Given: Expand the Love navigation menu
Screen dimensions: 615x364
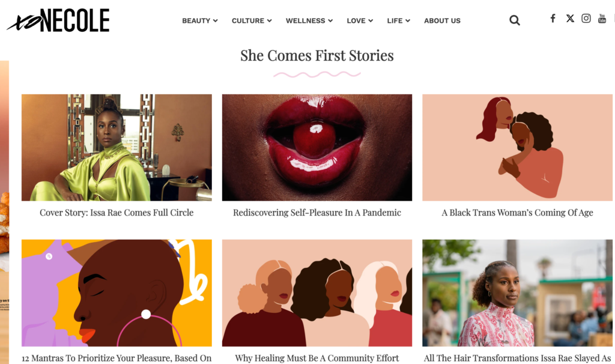Looking at the screenshot, I should pos(360,20).
